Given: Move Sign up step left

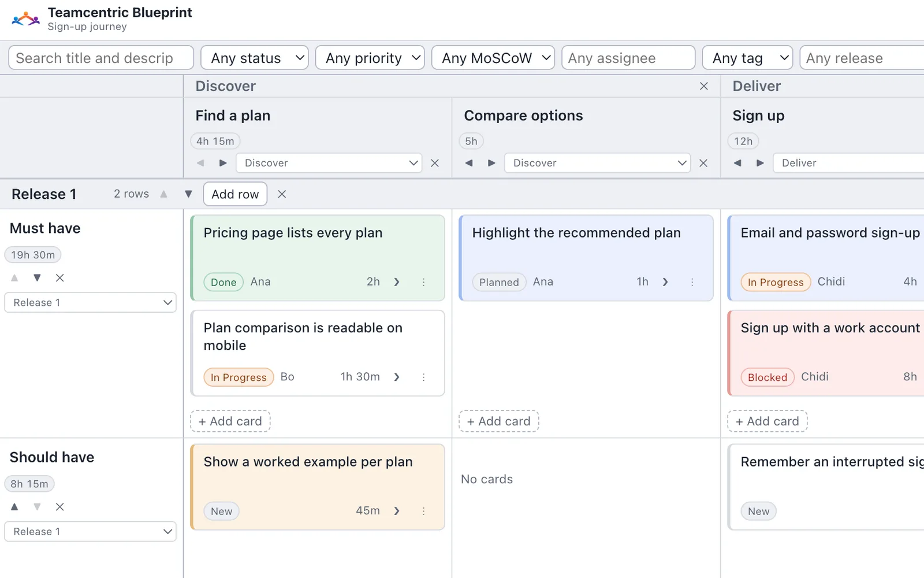Looking at the screenshot, I should (737, 163).
